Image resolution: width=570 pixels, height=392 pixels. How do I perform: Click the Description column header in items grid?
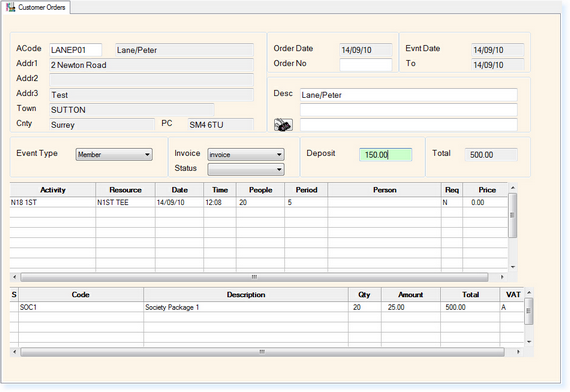coord(246,295)
